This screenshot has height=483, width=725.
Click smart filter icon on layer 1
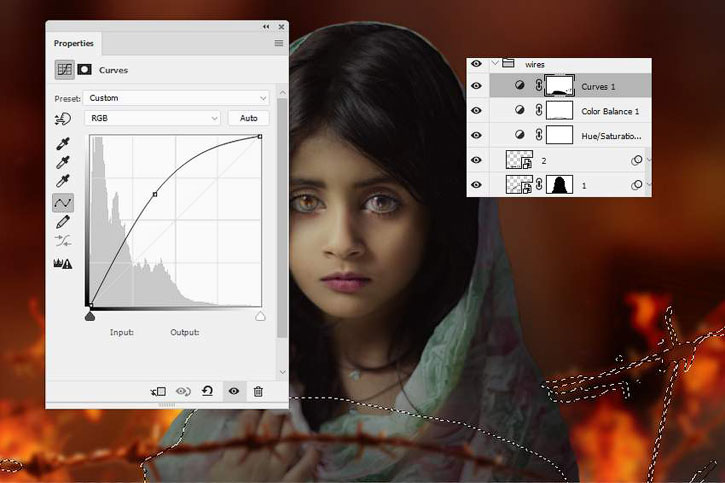[x=637, y=184]
